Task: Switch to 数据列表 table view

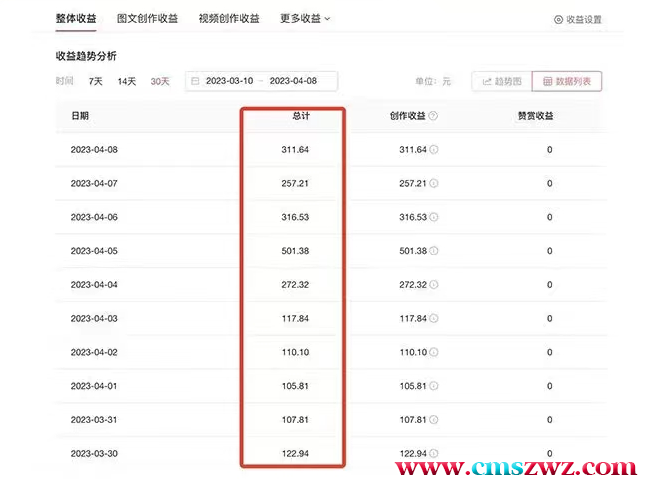Action: click(x=567, y=81)
